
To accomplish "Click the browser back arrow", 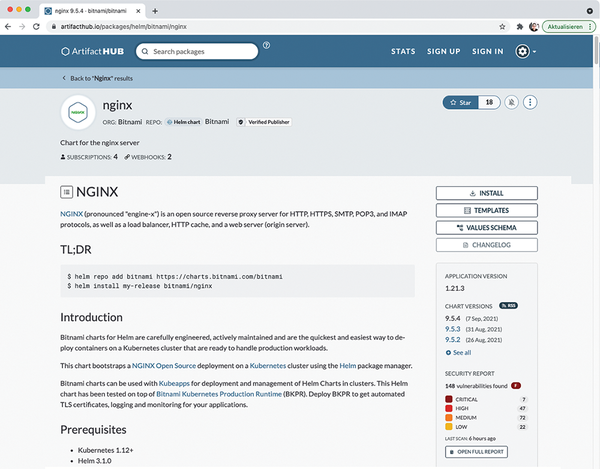I will click(x=8, y=27).
